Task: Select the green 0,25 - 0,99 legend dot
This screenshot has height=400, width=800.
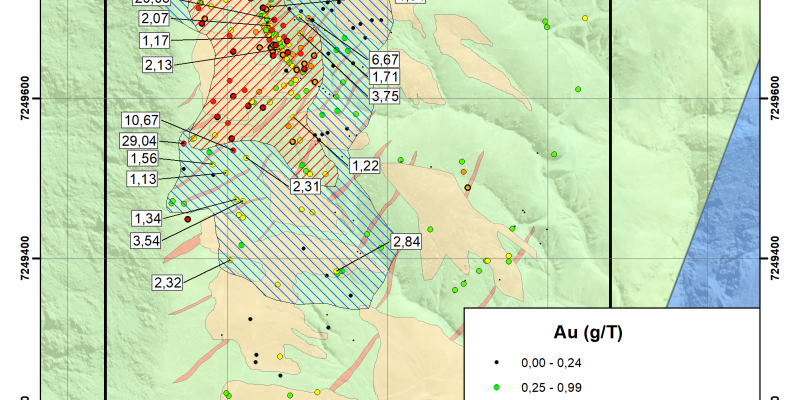Action: [498, 385]
